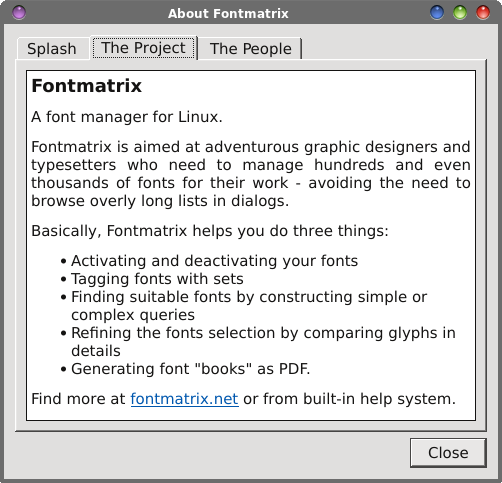
Task: Open the fontmatrix.net link
Action: (184, 399)
